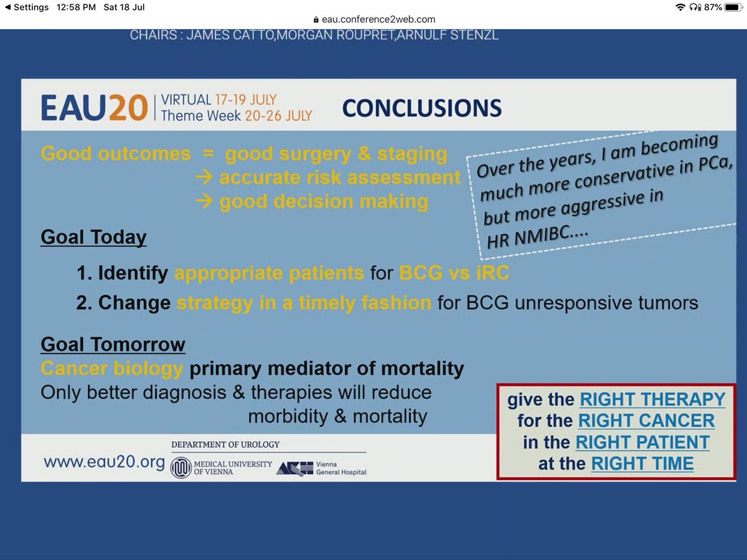Click 'DEPARTMENT OF UROLOGY' footer text
This screenshot has width=747, height=560.
[x=225, y=444]
